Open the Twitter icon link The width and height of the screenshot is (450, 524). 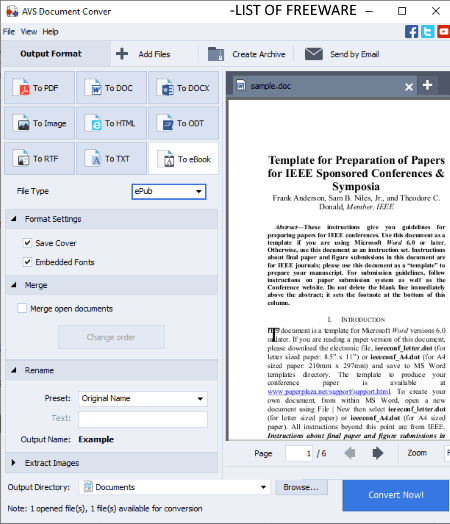[x=427, y=32]
